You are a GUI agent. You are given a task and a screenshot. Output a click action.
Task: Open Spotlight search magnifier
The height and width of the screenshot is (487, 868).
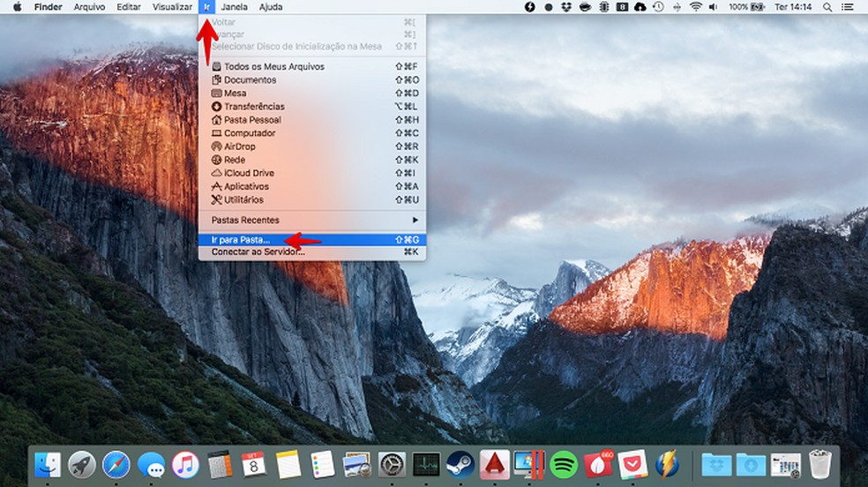(827, 7)
